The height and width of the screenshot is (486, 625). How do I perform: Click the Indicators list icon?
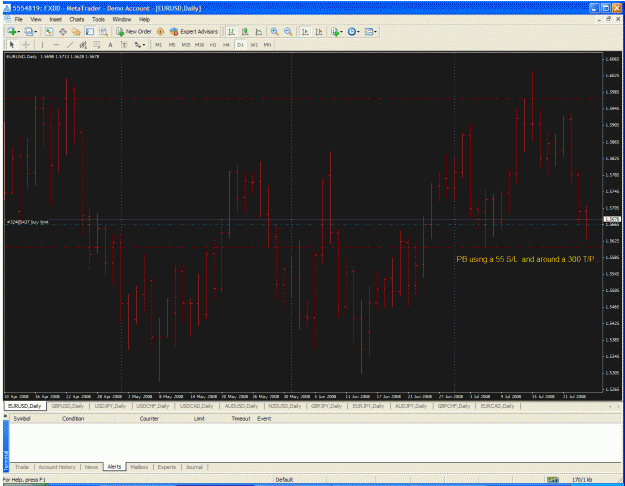pyautogui.click(x=335, y=31)
